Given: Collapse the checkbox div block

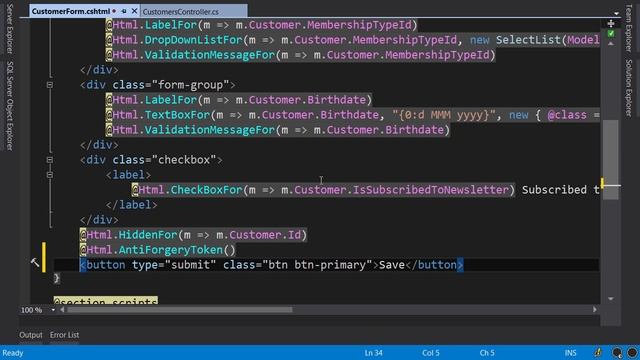Looking at the screenshot, I should point(49,160).
